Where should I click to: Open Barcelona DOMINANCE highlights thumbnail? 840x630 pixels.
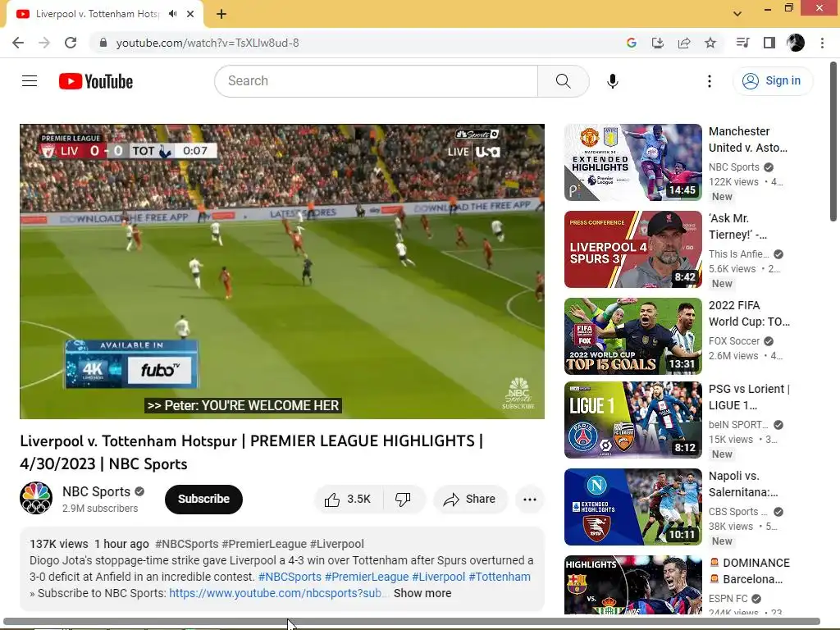pos(632,584)
